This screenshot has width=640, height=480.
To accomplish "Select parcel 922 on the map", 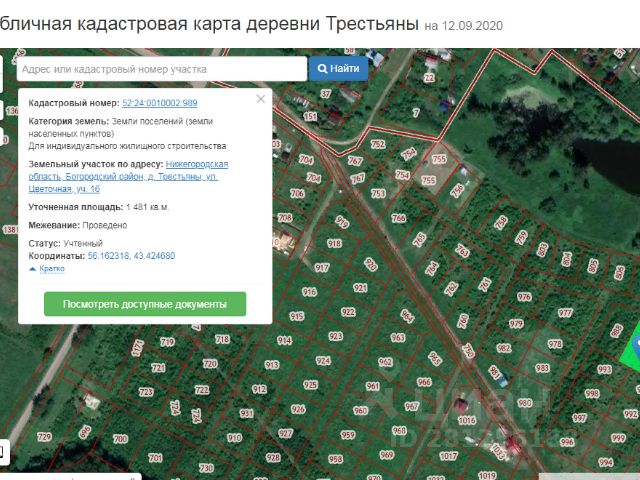I will (x=348, y=312).
